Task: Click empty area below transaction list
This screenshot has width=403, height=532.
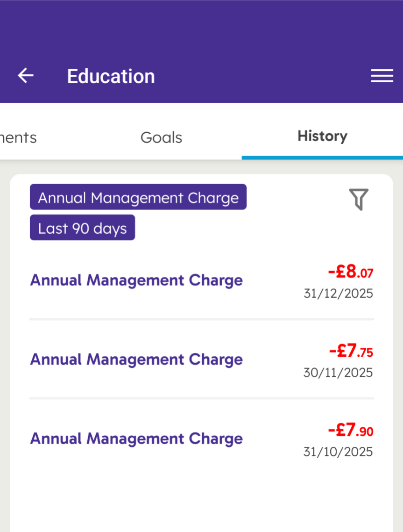Action: pyautogui.click(x=201, y=500)
